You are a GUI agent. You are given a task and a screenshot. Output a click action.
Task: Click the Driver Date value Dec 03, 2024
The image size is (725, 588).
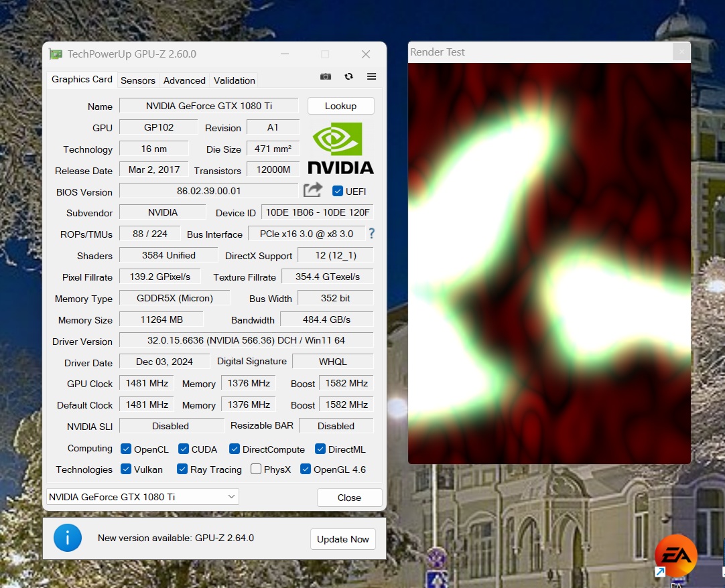pos(164,362)
